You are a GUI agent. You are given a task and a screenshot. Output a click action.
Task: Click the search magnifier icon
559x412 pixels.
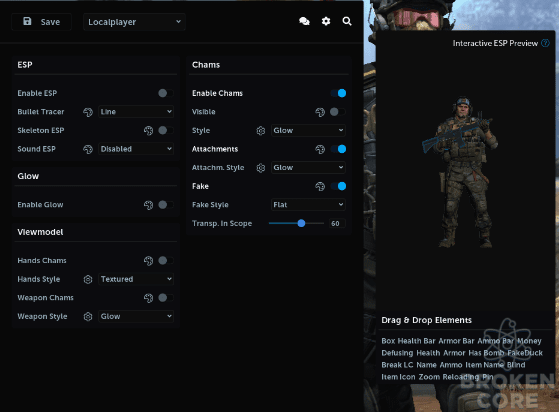[347, 21]
